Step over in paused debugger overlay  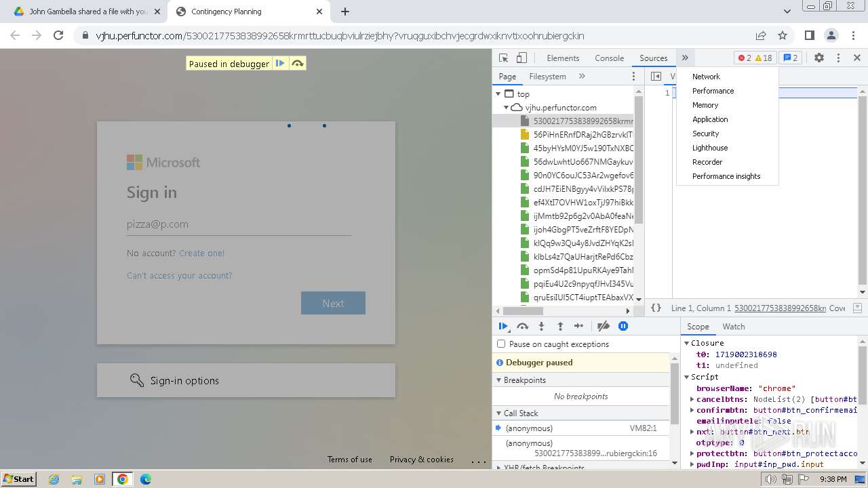click(x=297, y=64)
